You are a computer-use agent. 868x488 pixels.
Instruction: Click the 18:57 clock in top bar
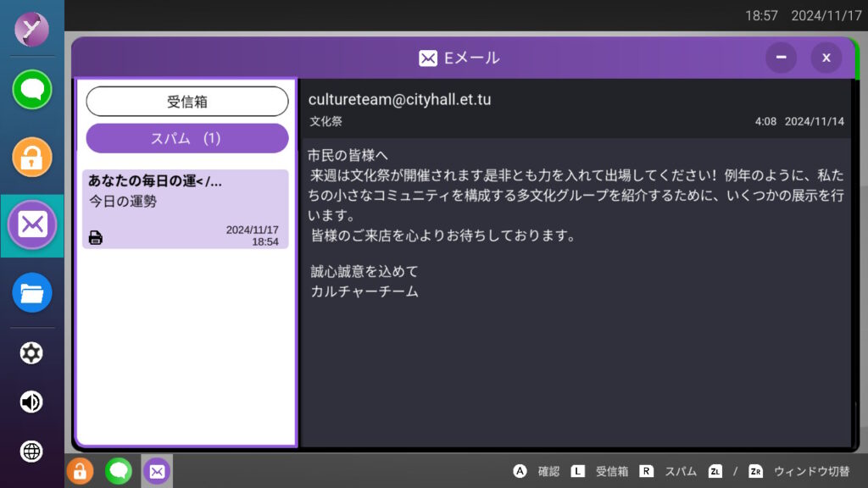(761, 15)
